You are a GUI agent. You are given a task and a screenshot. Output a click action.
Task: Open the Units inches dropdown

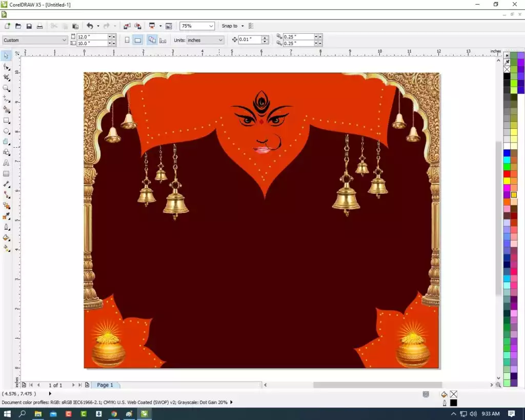220,40
